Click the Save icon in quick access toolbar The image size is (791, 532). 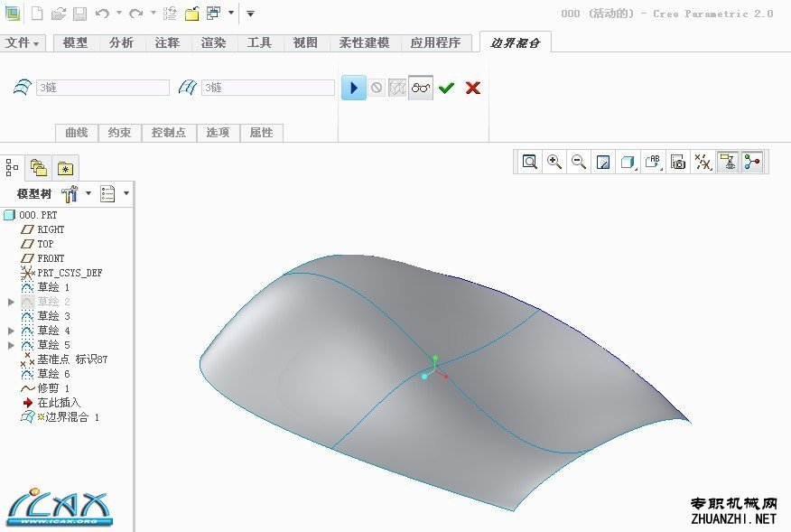tap(79, 14)
